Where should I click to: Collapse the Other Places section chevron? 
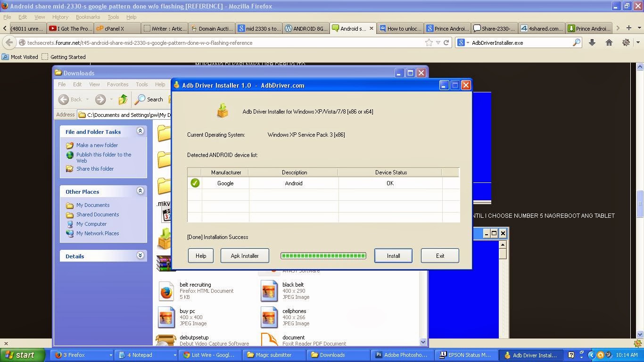140,191
